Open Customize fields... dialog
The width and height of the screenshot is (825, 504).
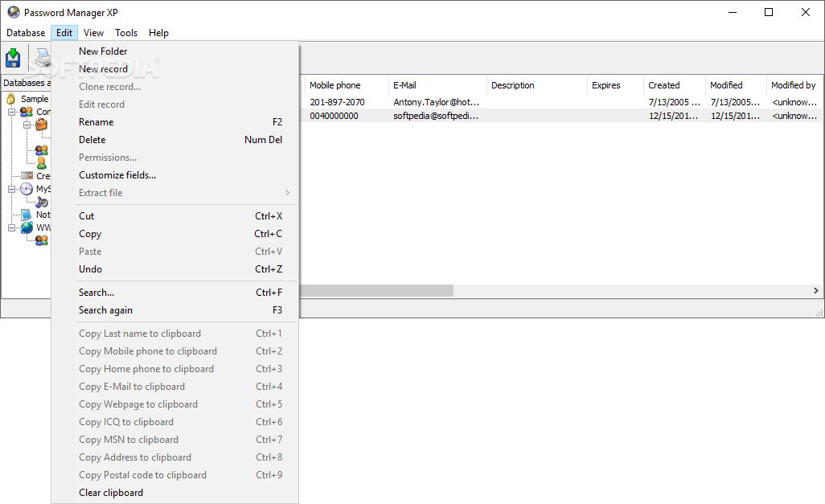click(x=174, y=175)
